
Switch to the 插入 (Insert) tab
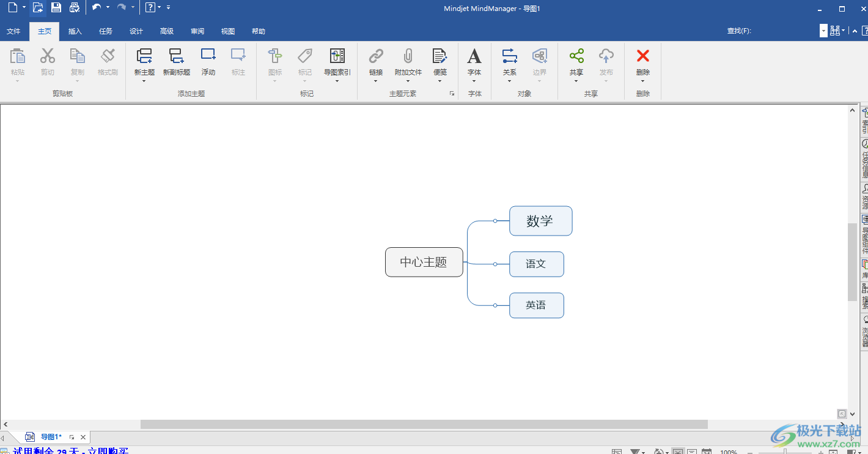tap(75, 31)
